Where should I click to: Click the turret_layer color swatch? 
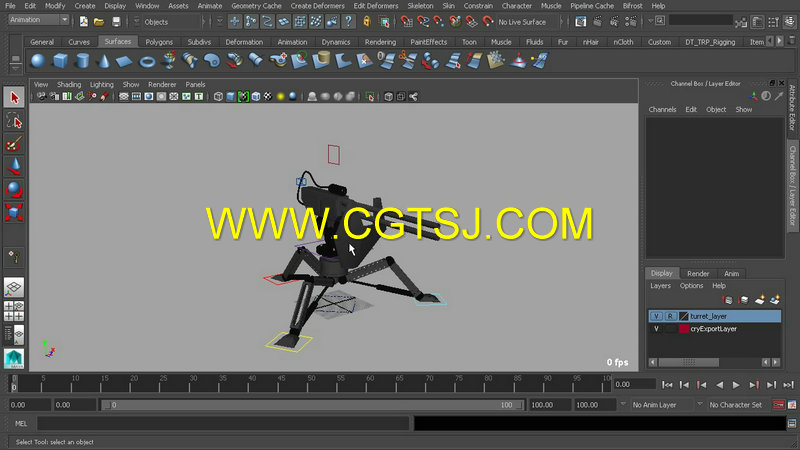click(x=684, y=316)
